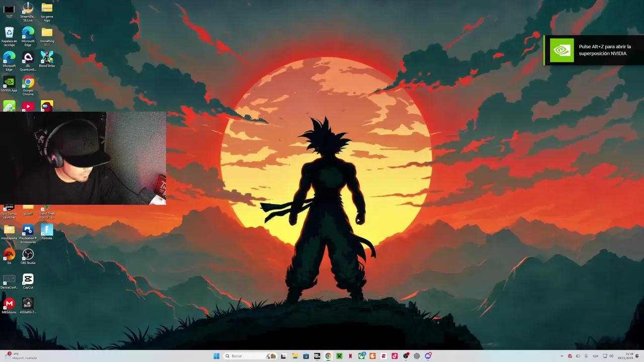644x362 pixels.
Task: Open ChatGPT from the taskbar
Action: pos(417,356)
